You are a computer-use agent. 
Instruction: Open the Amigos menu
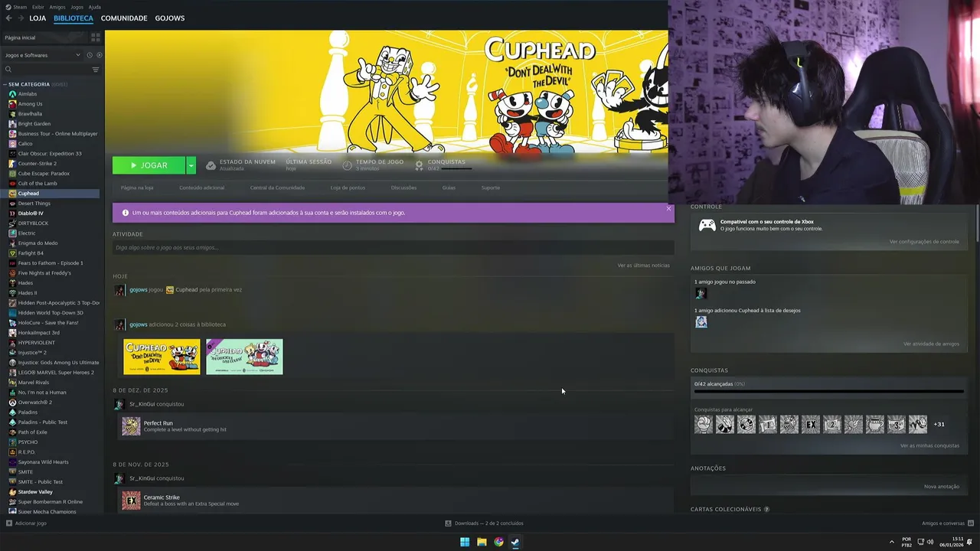[x=56, y=7]
